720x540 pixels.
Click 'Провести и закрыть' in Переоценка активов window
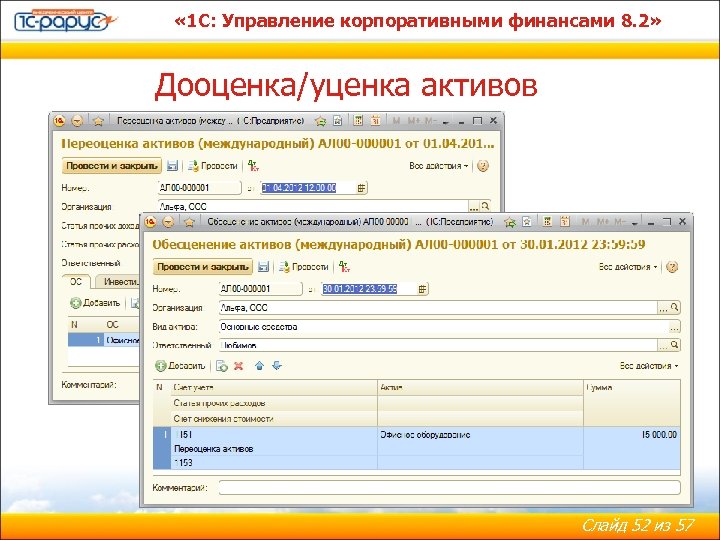click(112, 166)
